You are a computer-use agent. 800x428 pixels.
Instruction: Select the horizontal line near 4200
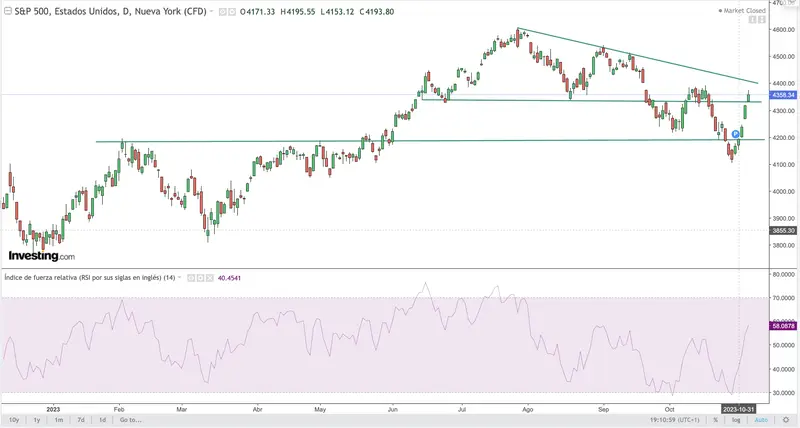pos(430,141)
